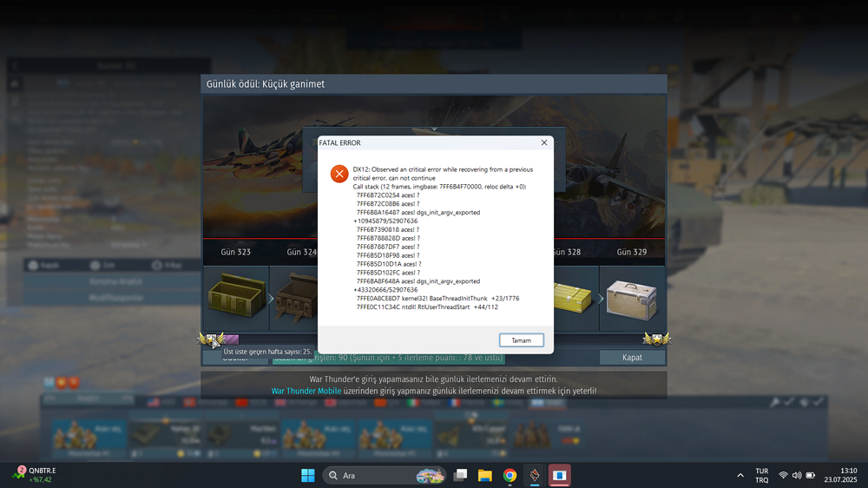Image resolution: width=868 pixels, height=488 pixels.
Task: Open Google Chrome from taskbar
Action: 510,475
